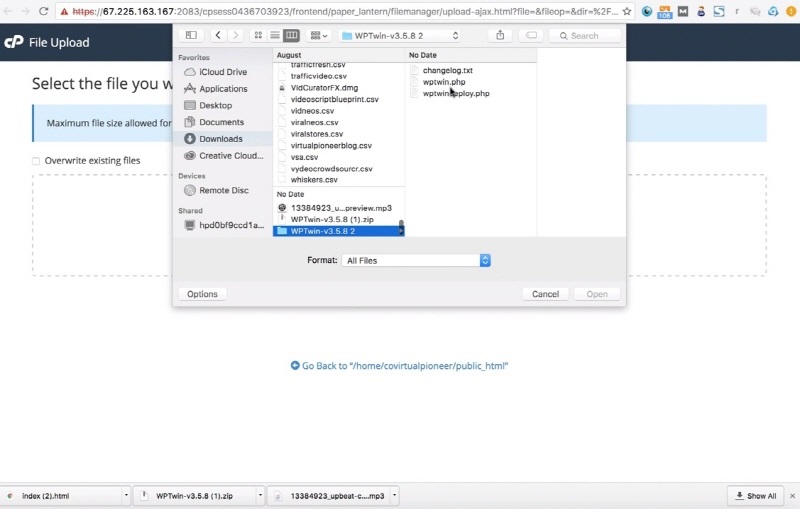Click Show All downloads
The image size is (800, 509).
(756, 496)
